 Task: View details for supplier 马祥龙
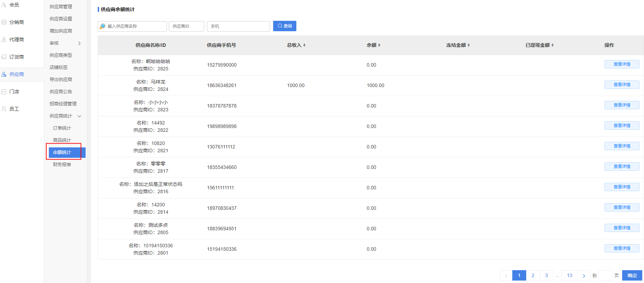622,85
